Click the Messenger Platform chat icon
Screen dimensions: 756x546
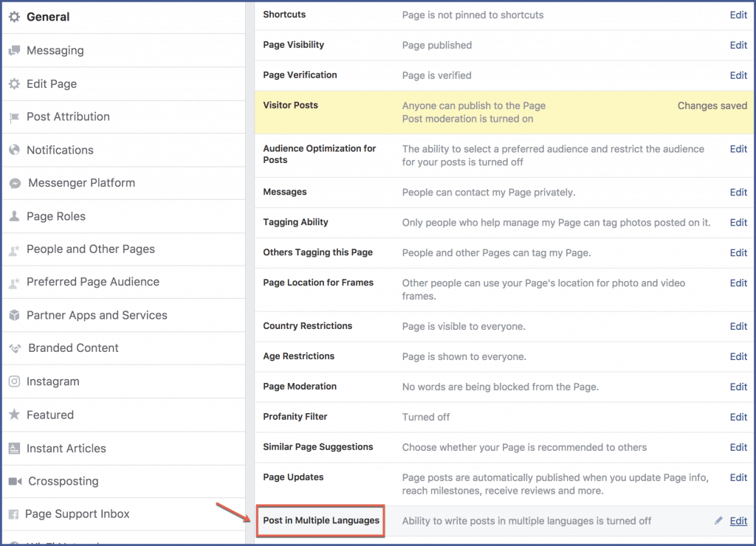(x=16, y=183)
